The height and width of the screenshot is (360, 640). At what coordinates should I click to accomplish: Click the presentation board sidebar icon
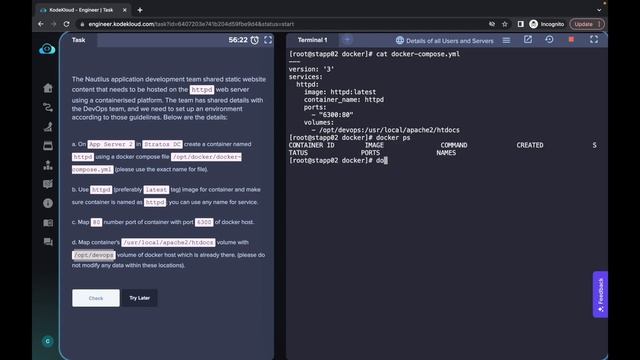[48, 184]
